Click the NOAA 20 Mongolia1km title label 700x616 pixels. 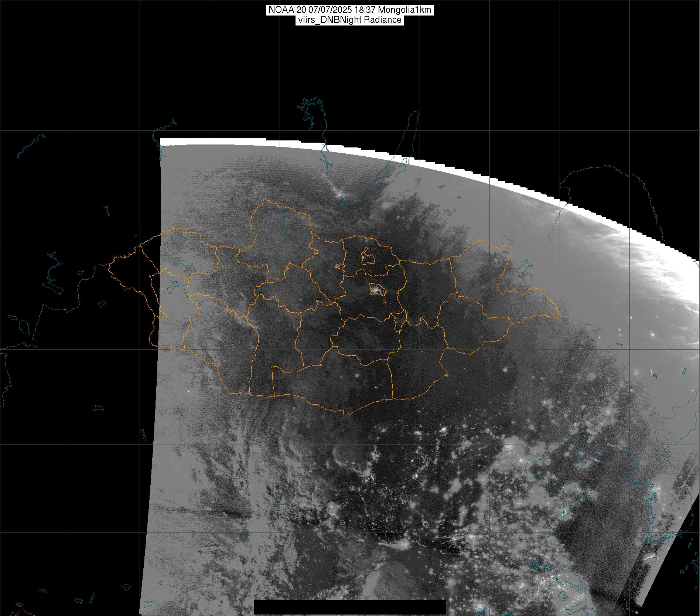(349, 10)
